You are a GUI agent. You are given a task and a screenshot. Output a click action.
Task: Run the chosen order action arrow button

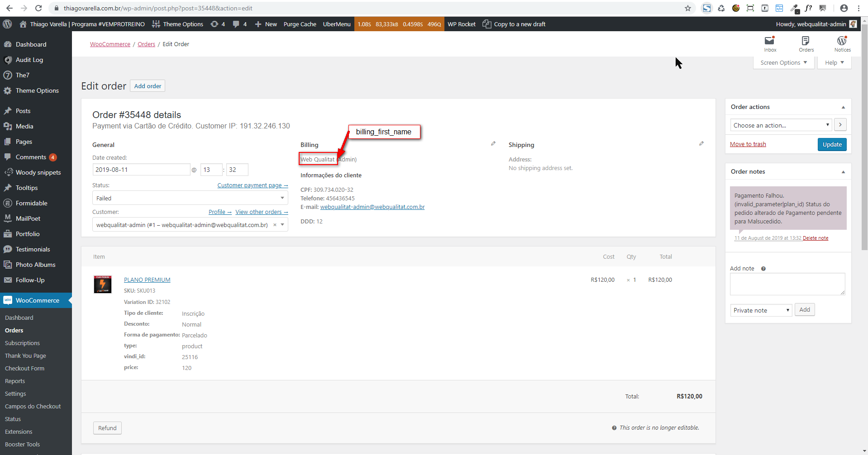[840, 125]
